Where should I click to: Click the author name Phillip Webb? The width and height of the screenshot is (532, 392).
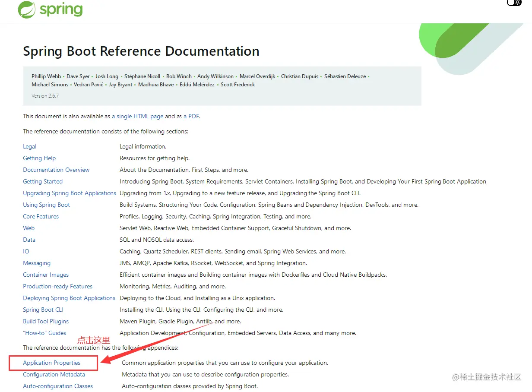click(x=46, y=76)
